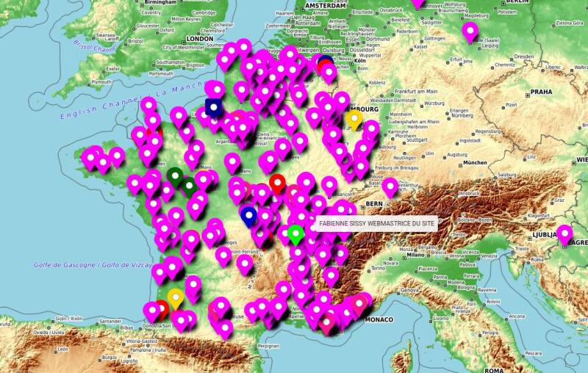Viewport: 588px width, 373px height.
Task: Click the partly hidden magenta marker near Hannover
Action: [417, 4]
